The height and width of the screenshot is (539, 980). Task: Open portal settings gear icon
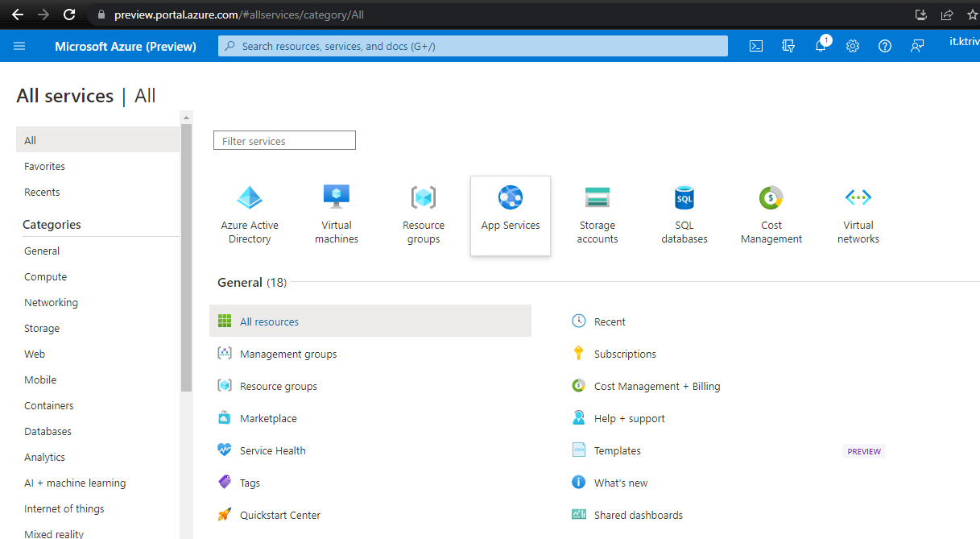coord(853,46)
